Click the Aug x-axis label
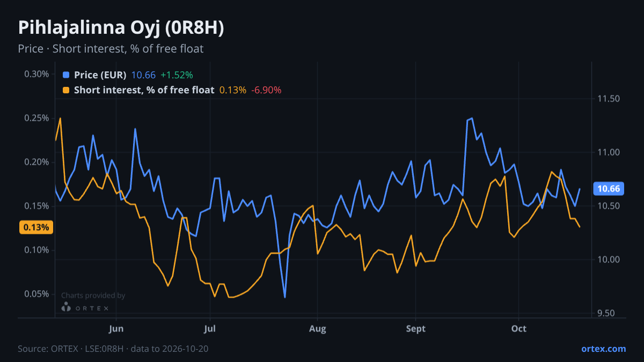The image size is (644, 362). 318,328
